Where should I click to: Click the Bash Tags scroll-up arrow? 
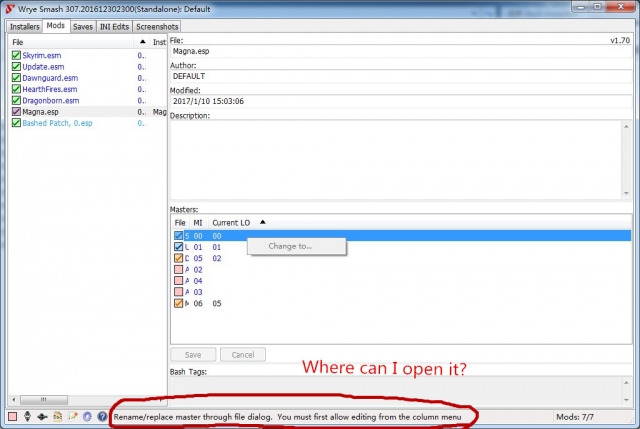[x=626, y=382]
